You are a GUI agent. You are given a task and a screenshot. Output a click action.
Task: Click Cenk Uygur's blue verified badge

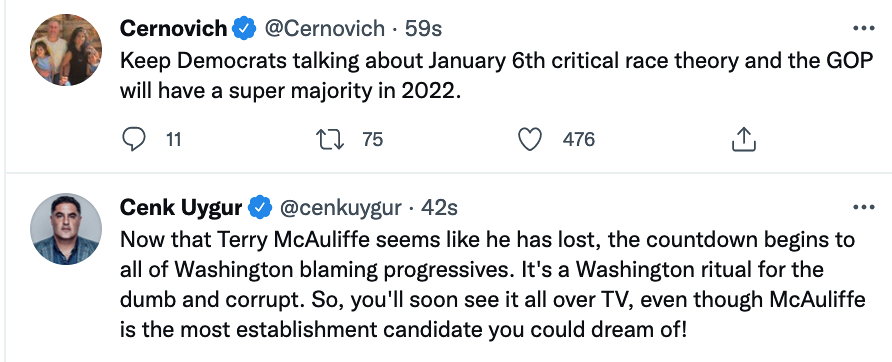(x=261, y=208)
